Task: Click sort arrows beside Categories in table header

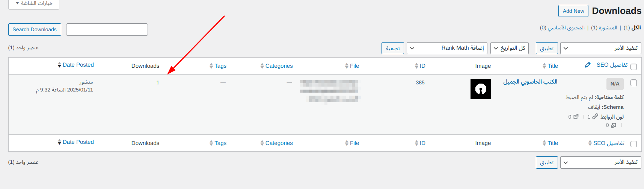Action: coord(262,66)
